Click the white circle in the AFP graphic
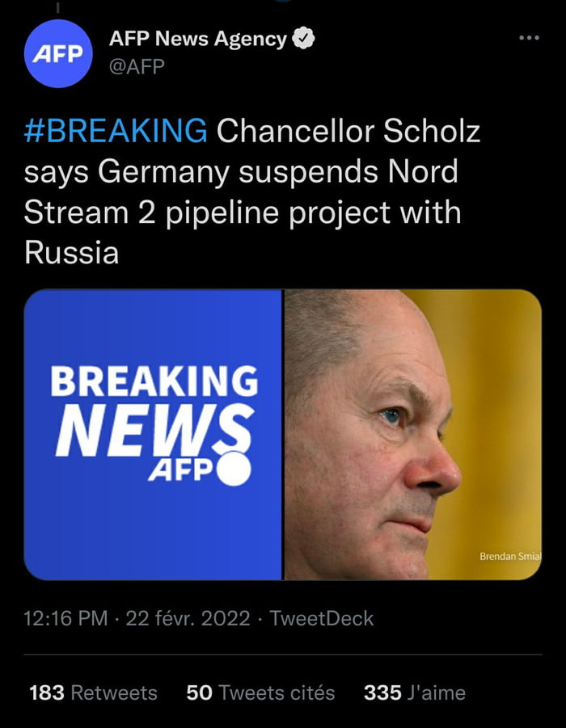Screen dimensions: 566x728 point(234,469)
